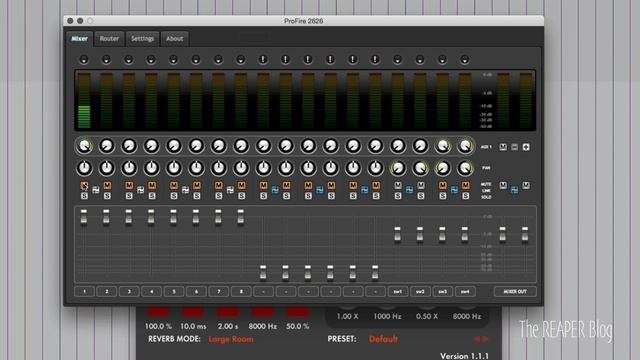Open sw1 channel source selector
640x360 pixels.
click(x=398, y=60)
